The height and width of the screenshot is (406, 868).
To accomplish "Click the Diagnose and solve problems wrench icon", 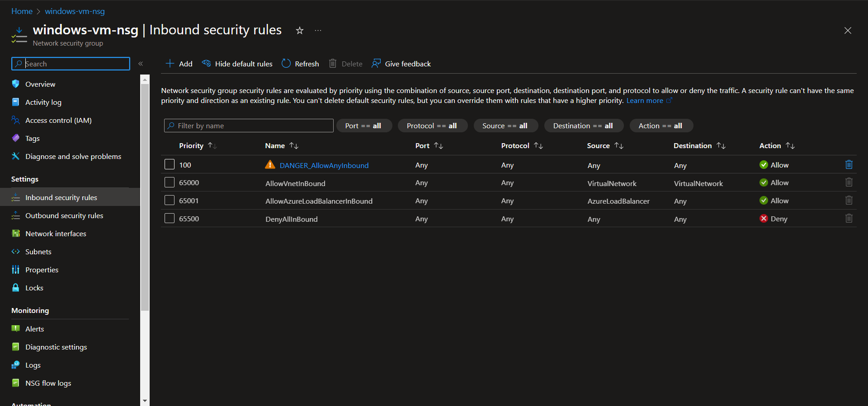I will click(16, 156).
